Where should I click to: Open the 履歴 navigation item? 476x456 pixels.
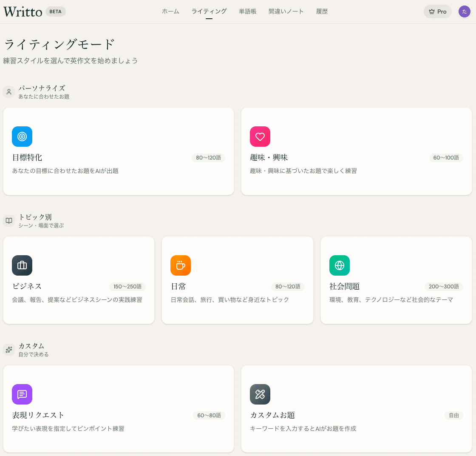click(x=322, y=11)
